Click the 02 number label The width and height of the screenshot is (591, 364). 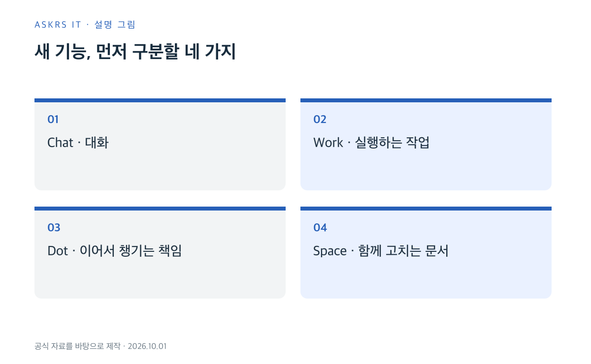(320, 119)
